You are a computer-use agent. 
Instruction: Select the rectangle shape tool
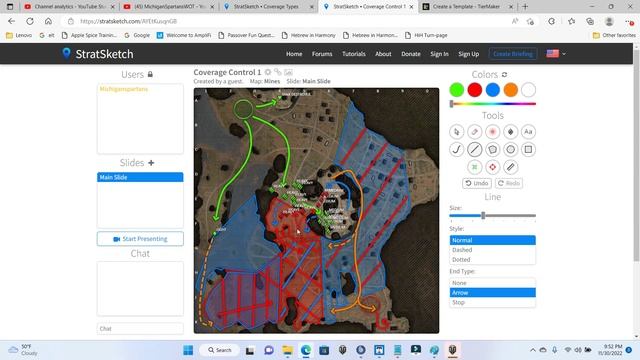coord(528,149)
